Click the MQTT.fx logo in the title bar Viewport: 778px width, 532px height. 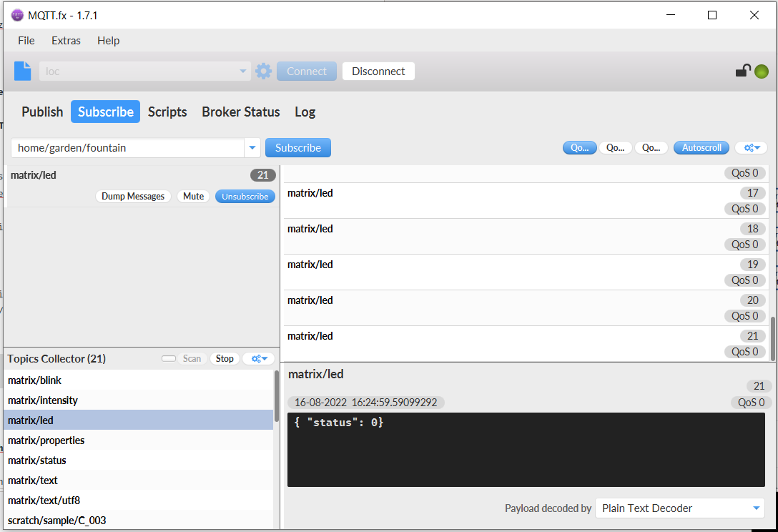click(16, 14)
